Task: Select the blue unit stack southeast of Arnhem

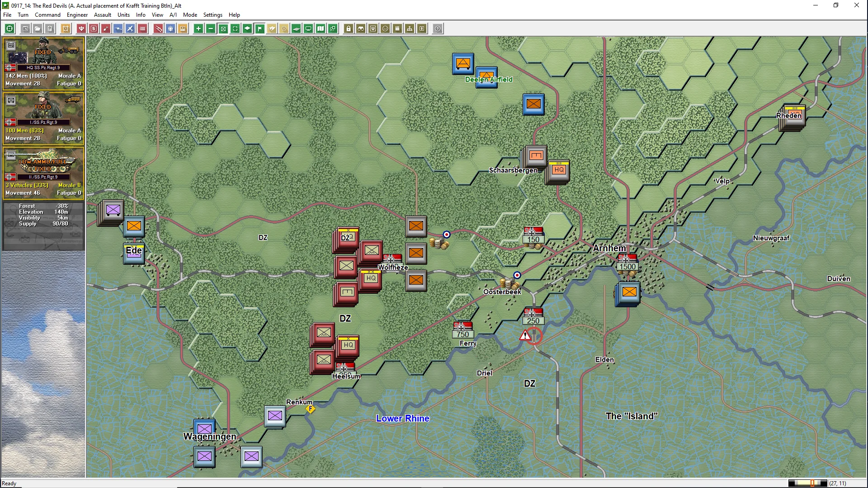Action: click(x=628, y=293)
